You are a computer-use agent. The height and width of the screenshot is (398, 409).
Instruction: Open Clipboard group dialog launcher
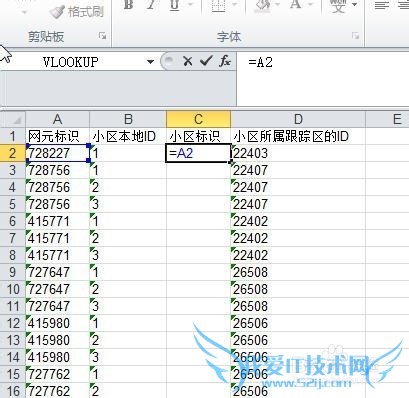pyautogui.click(x=103, y=36)
